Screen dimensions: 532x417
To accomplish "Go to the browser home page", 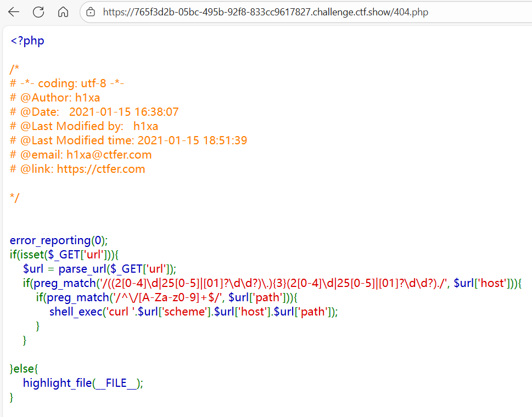I will tap(63, 12).
